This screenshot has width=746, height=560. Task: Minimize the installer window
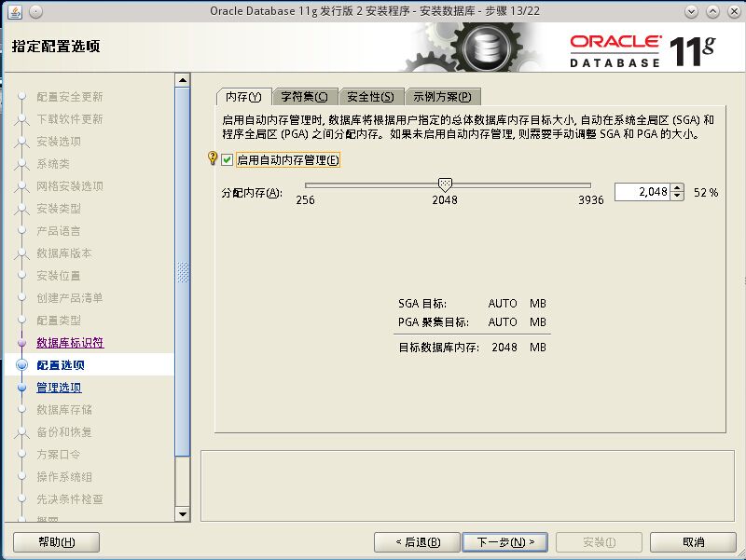click(691, 11)
